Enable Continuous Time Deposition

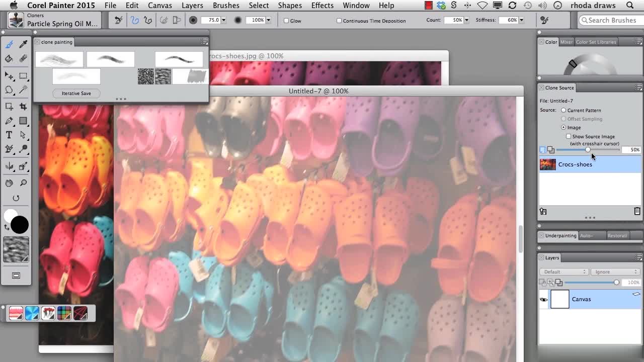coord(339,21)
